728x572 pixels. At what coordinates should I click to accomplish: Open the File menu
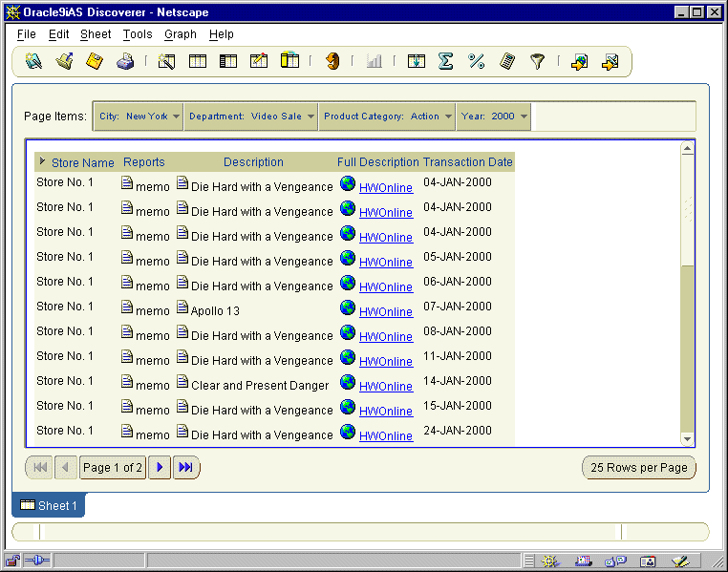[27, 34]
